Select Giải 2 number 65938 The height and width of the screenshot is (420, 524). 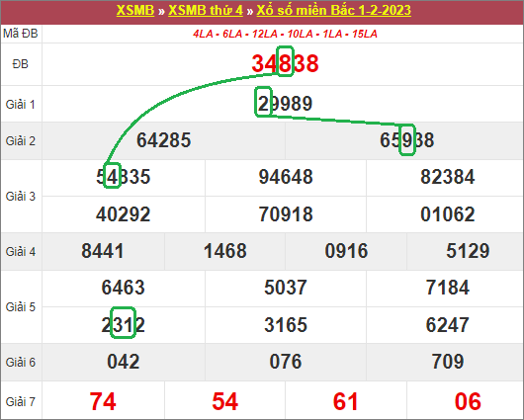406,140
